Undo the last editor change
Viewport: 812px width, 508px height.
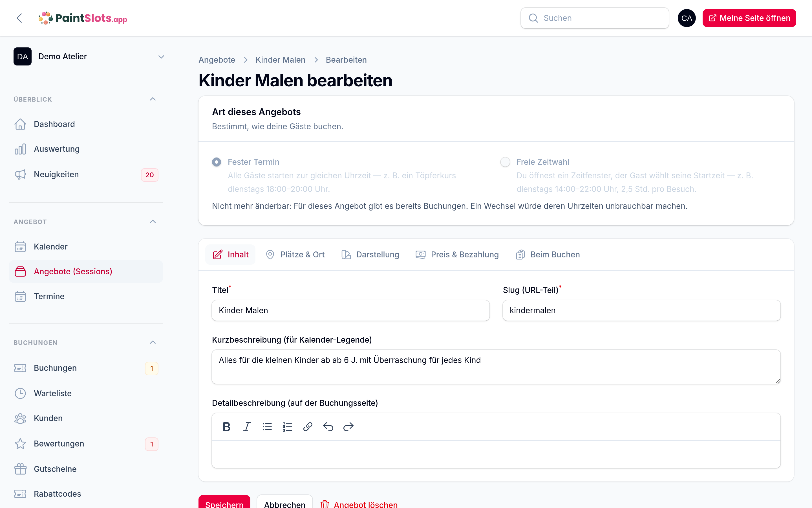pyautogui.click(x=328, y=427)
